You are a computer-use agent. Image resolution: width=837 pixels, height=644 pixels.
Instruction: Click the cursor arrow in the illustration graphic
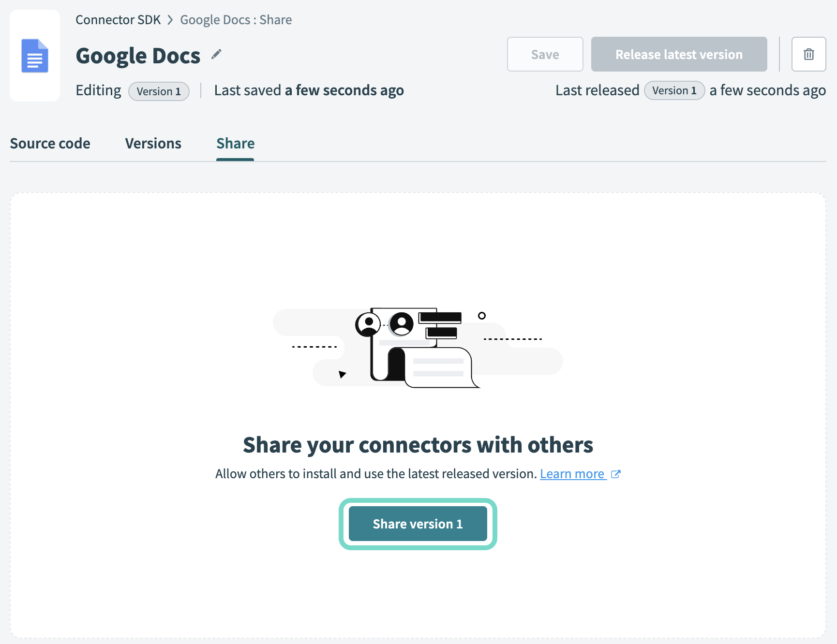(x=342, y=374)
